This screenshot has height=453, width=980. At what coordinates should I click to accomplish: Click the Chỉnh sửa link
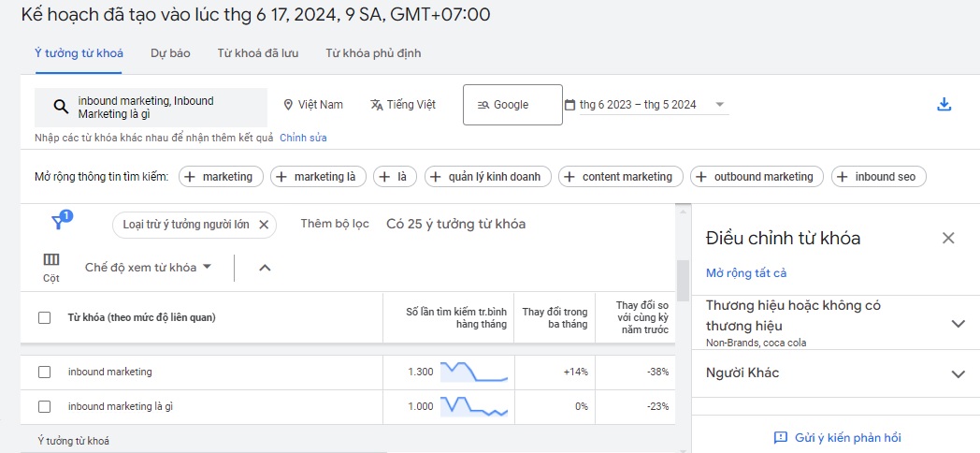click(303, 138)
